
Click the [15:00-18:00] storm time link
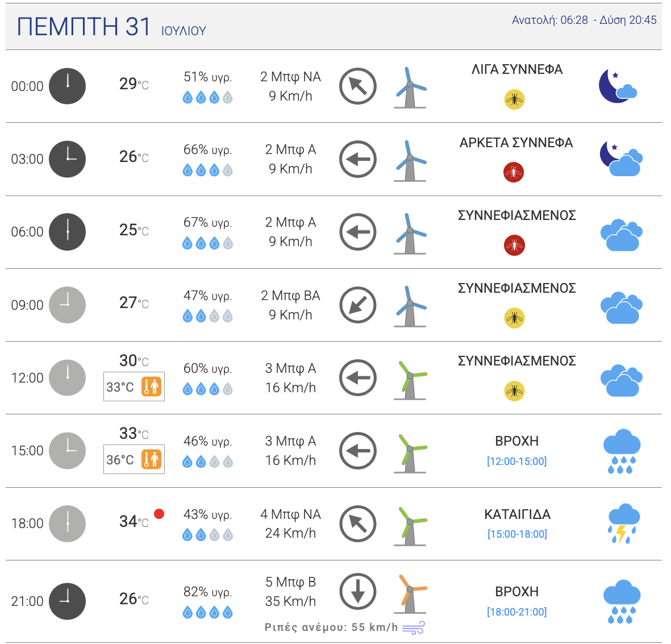tap(517, 534)
